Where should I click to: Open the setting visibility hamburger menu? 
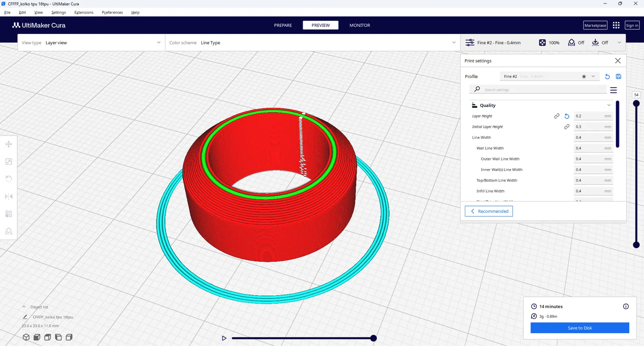tap(613, 90)
